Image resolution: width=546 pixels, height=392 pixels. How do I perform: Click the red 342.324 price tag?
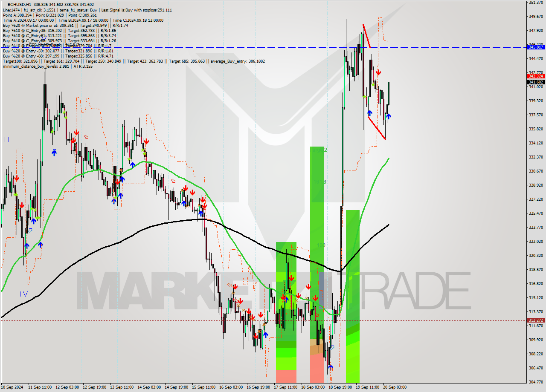(x=536, y=76)
